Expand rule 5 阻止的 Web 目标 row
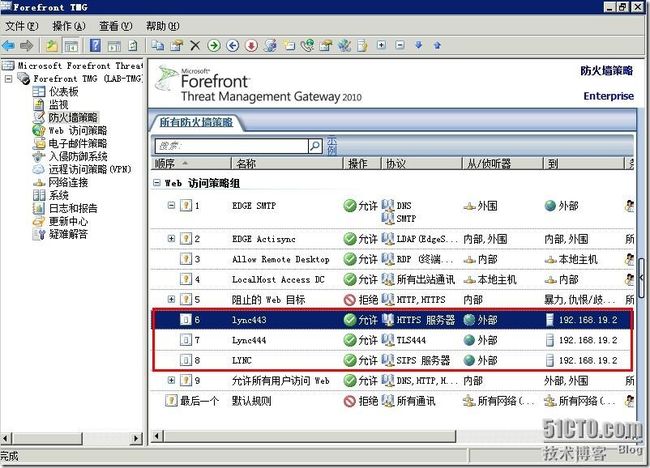Image resolution: width=650 pixels, height=468 pixels. coord(171,299)
